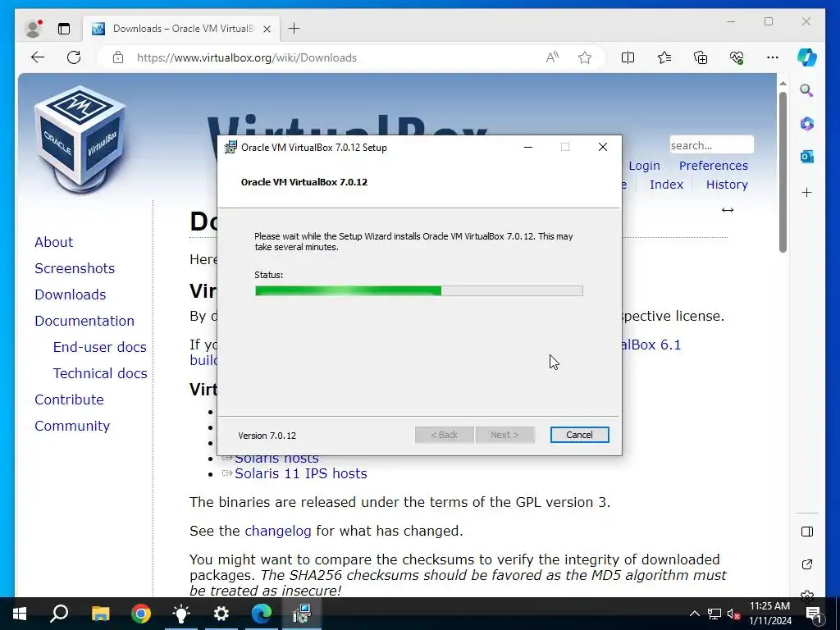Viewport: 840px width, 630px height.
Task: Show hidden system tray icons chevron
Action: [694, 614]
